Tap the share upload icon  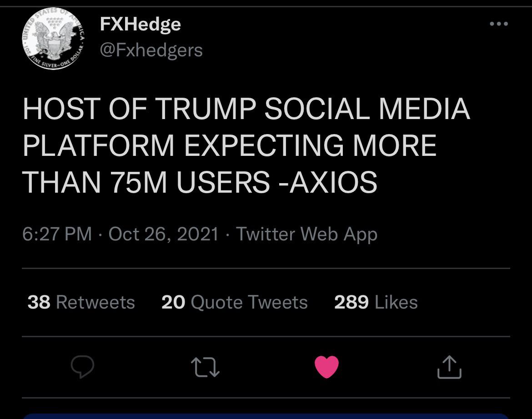[449, 367]
